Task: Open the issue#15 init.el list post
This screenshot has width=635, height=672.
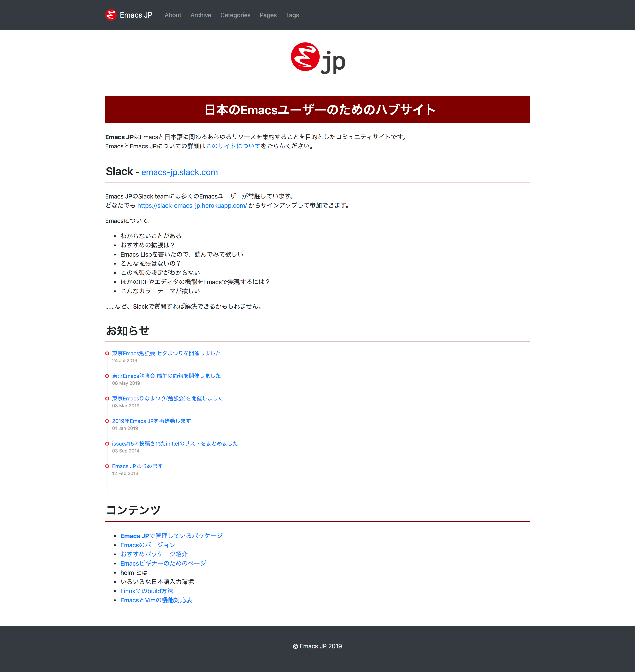Action: tap(175, 444)
